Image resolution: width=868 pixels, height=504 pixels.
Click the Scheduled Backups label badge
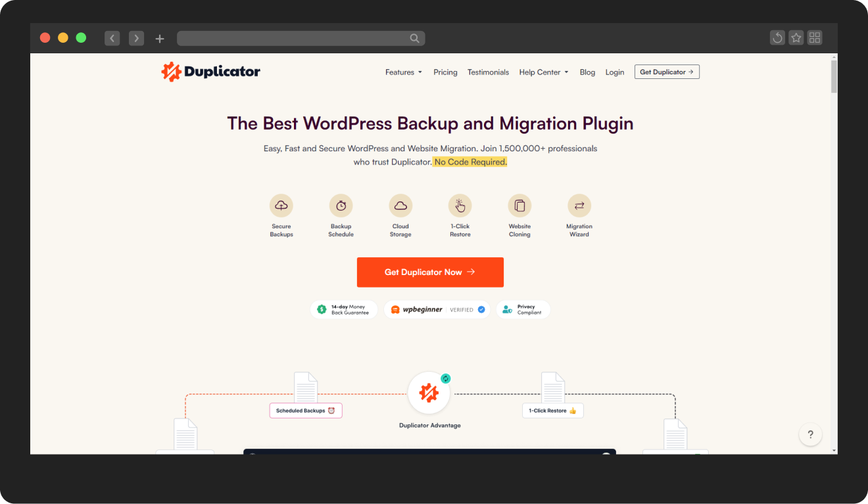[306, 410]
